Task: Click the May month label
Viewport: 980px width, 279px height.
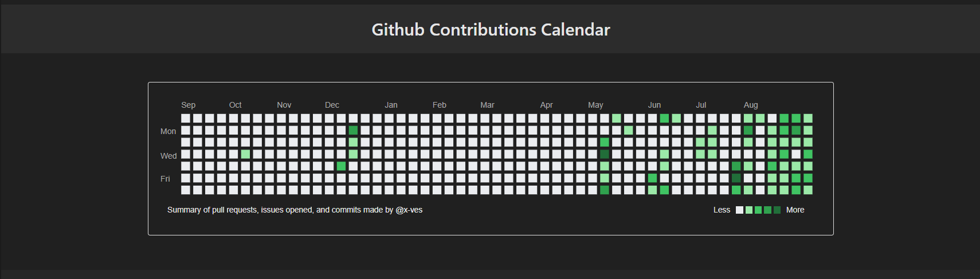Action: 595,105
